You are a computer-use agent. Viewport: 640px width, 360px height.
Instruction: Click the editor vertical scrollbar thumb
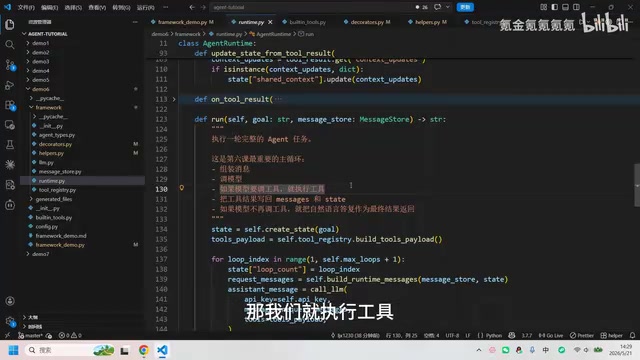coord(637,185)
